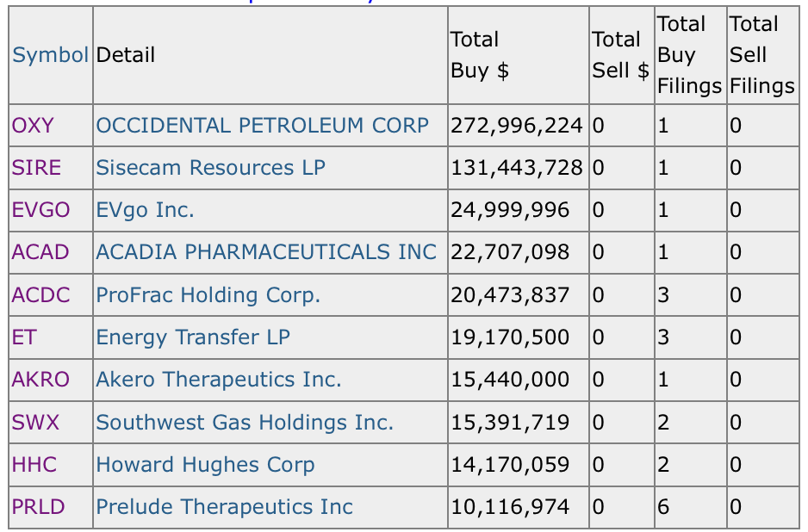Screen dimensions: 808x532
Task: Click the ACDC symbol link
Action: tap(40, 295)
